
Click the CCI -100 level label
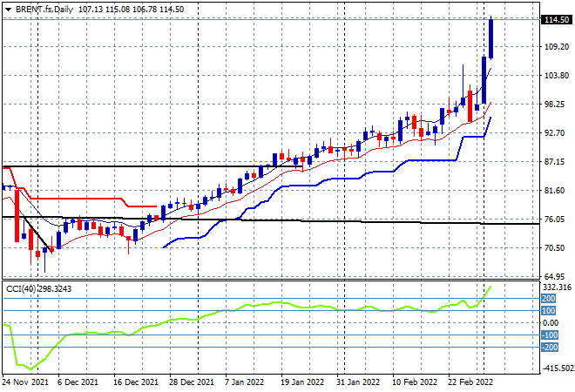coord(550,335)
